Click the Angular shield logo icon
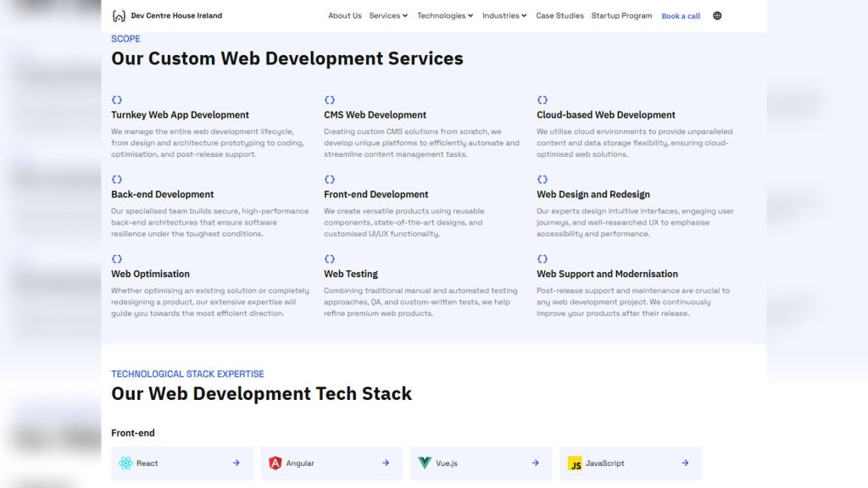This screenshot has width=868, height=488. click(275, 463)
